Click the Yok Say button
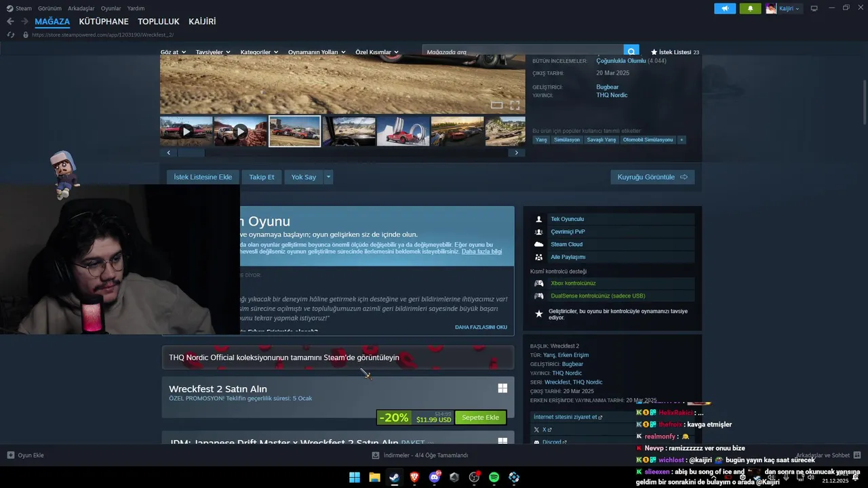This screenshot has height=488, width=868. click(x=304, y=177)
